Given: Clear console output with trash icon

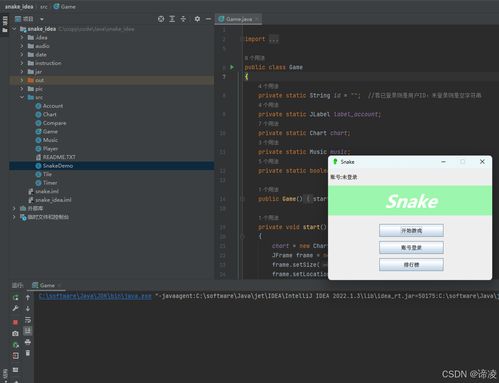Looking at the screenshot, I should click(x=28, y=353).
